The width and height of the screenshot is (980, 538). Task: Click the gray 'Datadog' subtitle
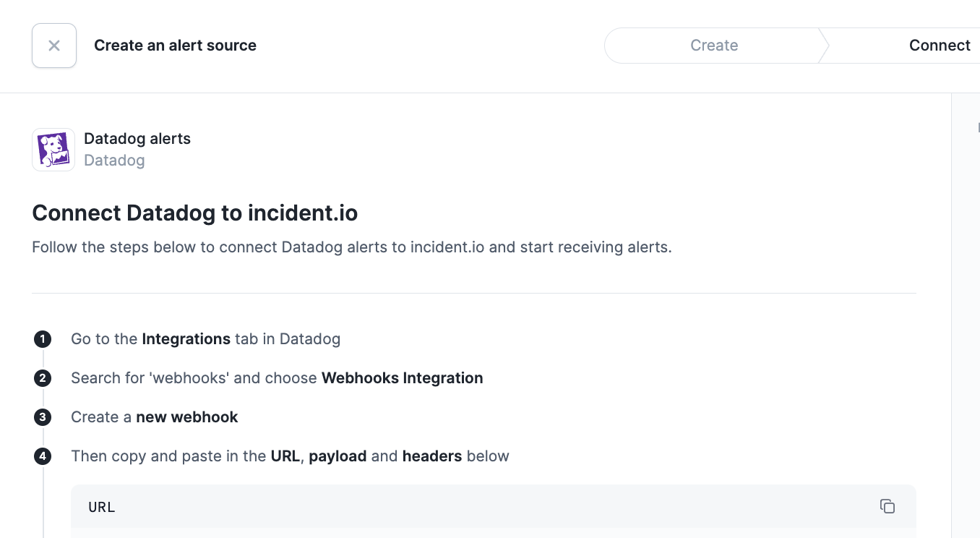[x=114, y=161]
